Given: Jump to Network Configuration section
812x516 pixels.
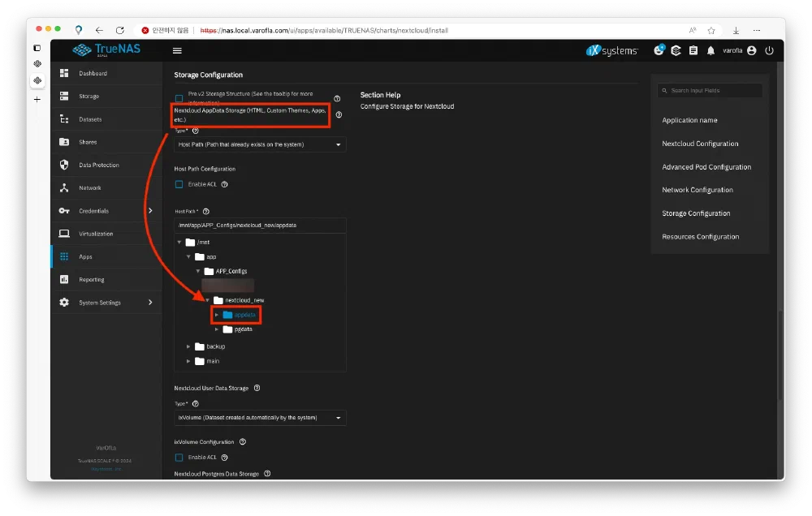Looking at the screenshot, I should tap(697, 190).
